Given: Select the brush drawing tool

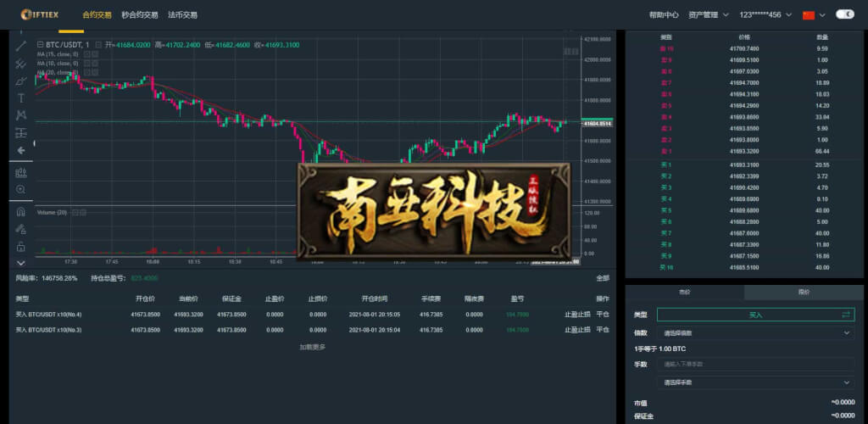Looking at the screenshot, I should tap(21, 81).
